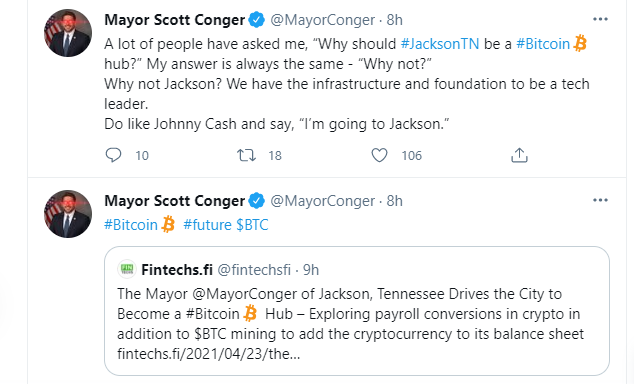Like the tweet with 106 likes
634x384 pixels.
tap(379, 155)
